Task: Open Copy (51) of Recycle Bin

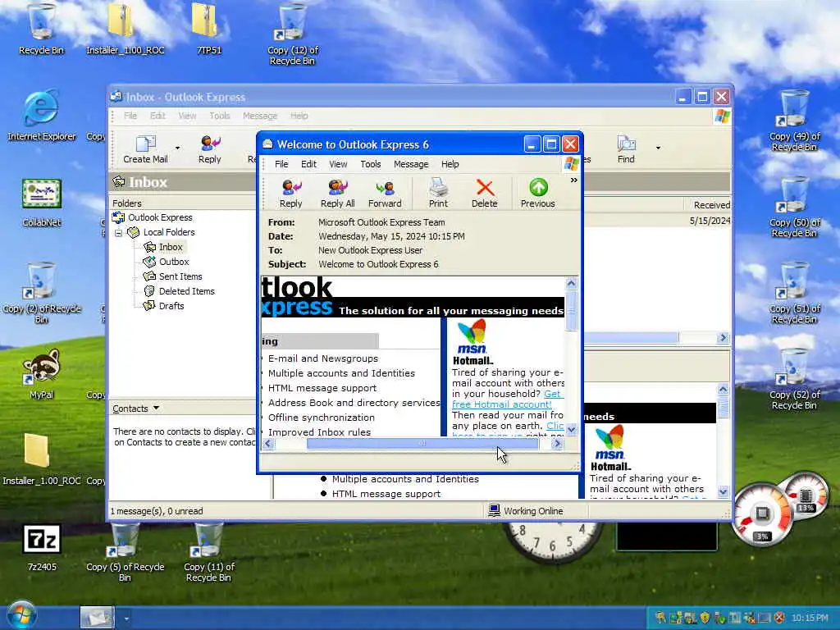Action: (794, 293)
